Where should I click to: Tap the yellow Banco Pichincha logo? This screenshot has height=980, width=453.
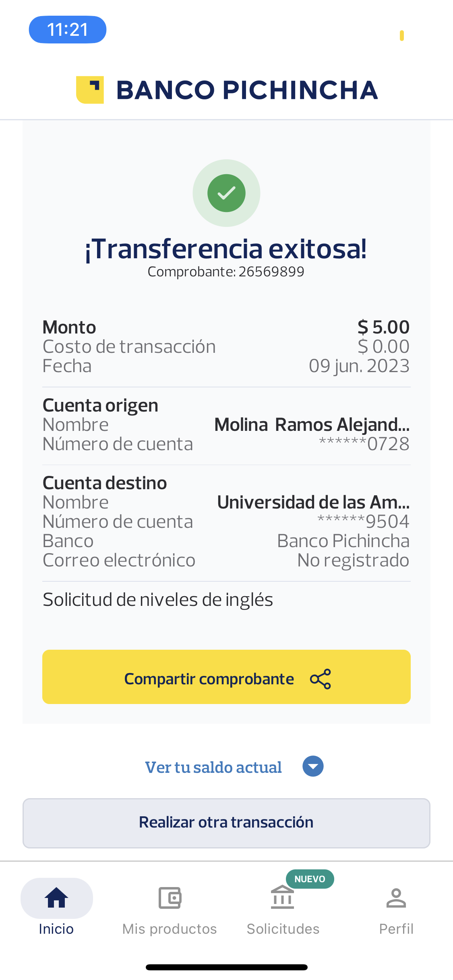coord(90,90)
